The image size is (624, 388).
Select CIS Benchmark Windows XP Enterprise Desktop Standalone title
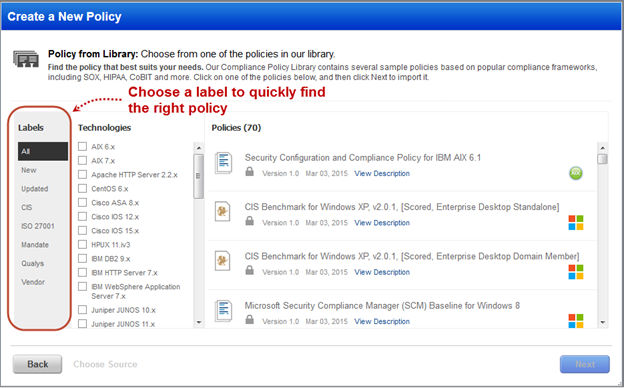click(402, 207)
